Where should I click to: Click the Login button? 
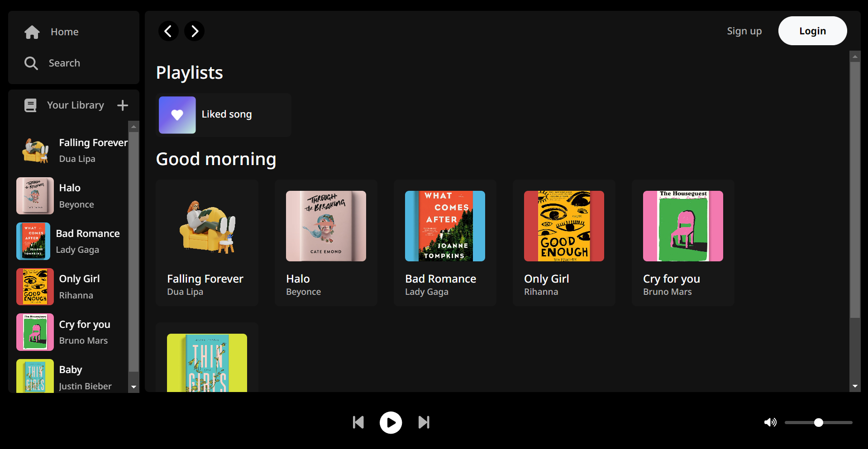813,31
